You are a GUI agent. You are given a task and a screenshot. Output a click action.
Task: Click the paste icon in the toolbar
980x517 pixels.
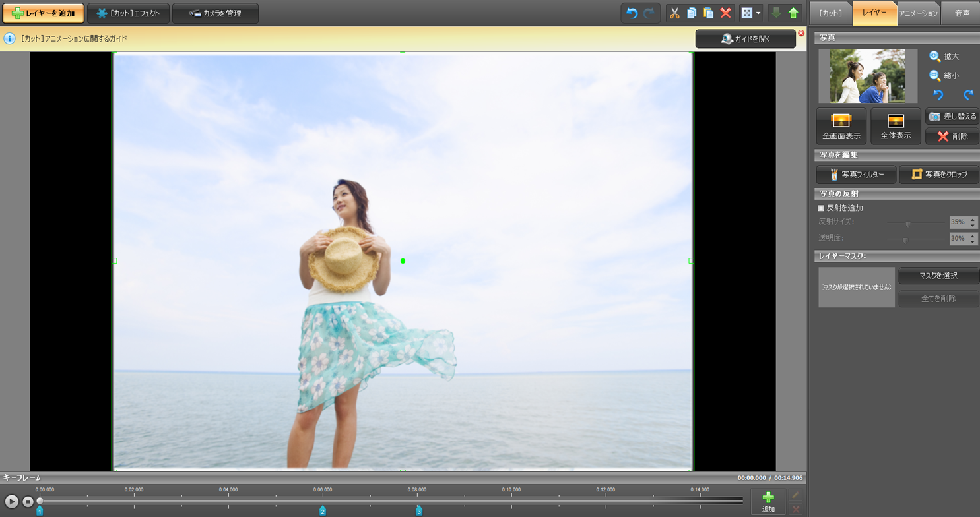tap(709, 13)
